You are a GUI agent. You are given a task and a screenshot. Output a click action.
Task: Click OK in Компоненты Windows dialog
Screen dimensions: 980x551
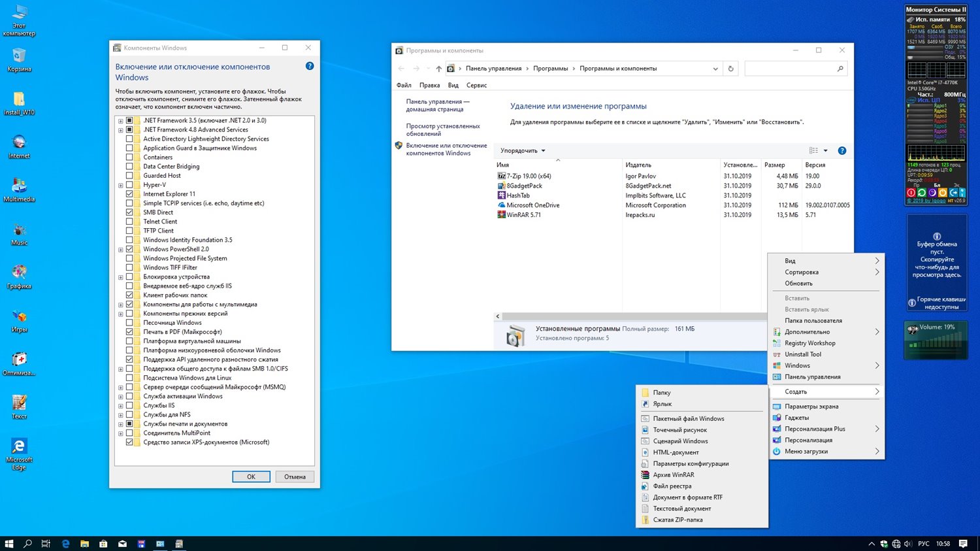[251, 476]
